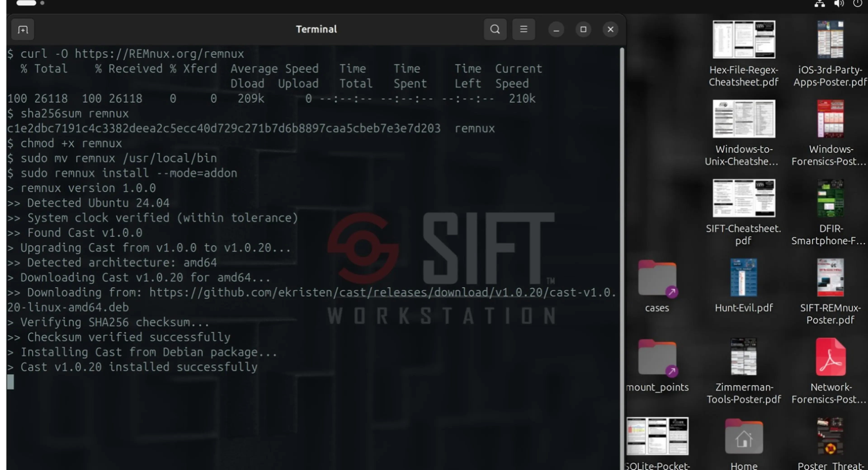Open the power menu icon

coord(858,4)
